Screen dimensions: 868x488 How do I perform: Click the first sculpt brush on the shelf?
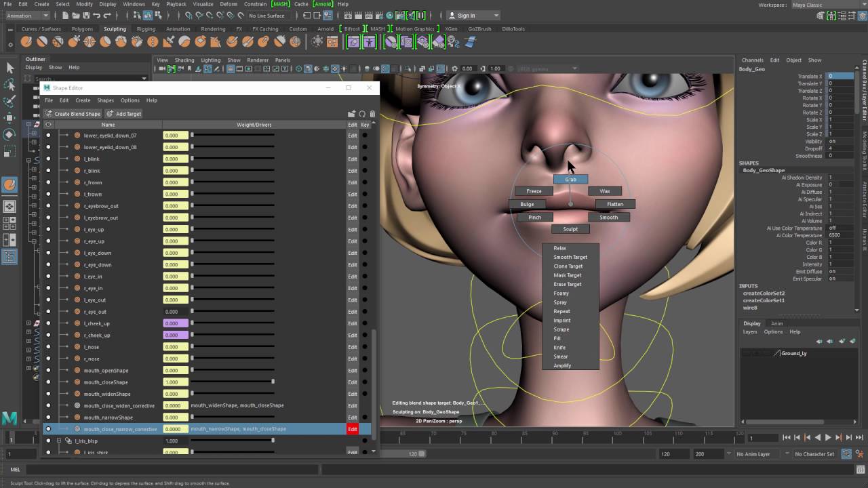pyautogui.click(x=26, y=42)
